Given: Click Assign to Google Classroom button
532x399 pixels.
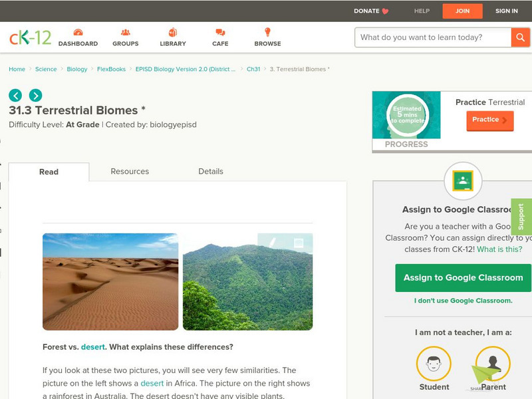Looking at the screenshot, I should pyautogui.click(x=463, y=277).
